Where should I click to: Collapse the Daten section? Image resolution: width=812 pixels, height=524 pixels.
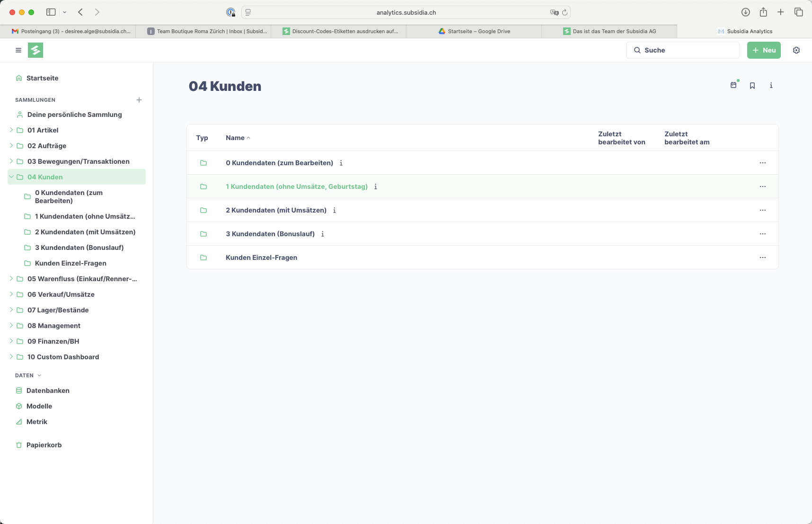click(x=39, y=375)
